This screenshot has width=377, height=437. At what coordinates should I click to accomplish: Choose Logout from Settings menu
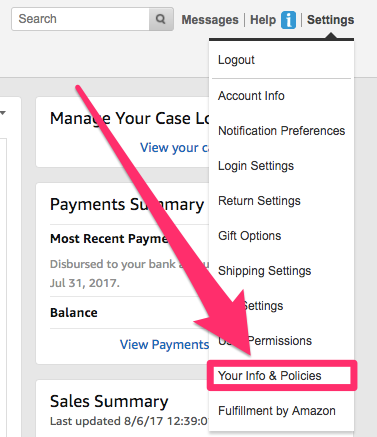click(x=236, y=60)
